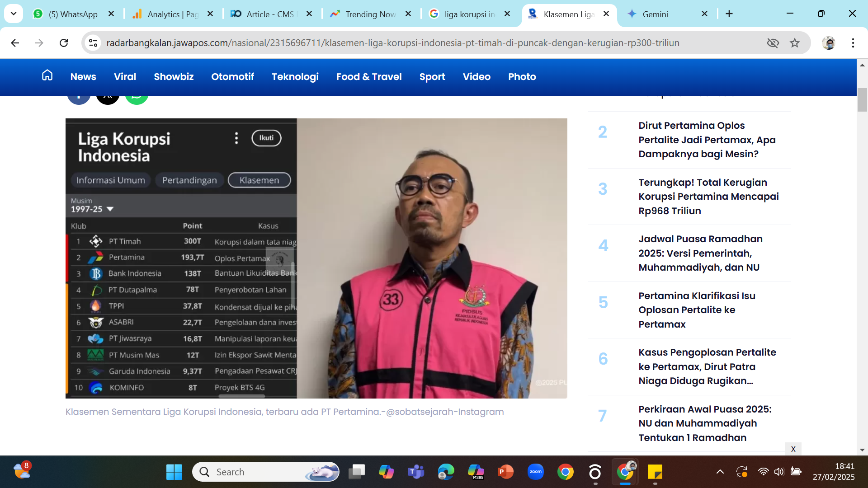Close the ad with X button
Viewport: 868px width, 488px height.
tap(793, 449)
